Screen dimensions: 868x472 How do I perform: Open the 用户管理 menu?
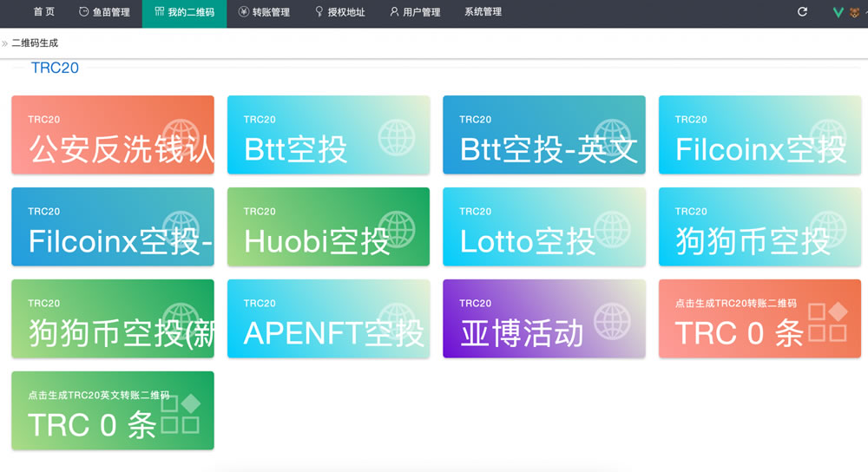[415, 12]
